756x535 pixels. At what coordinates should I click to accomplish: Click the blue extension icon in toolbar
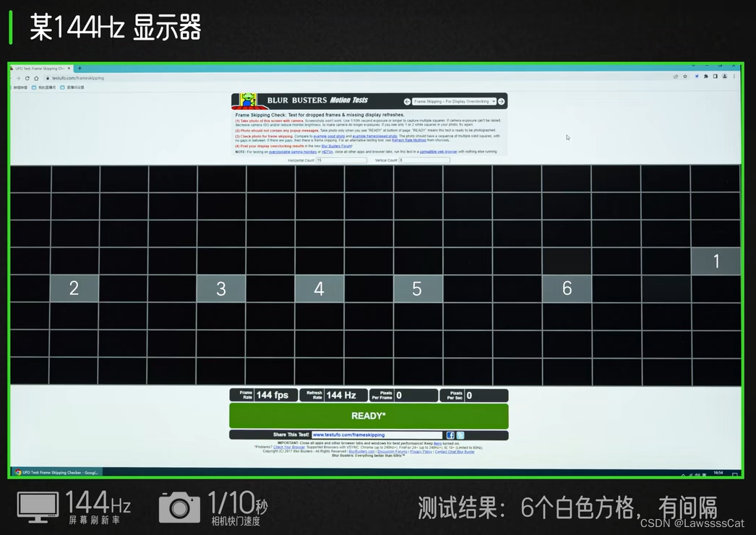[x=697, y=76]
